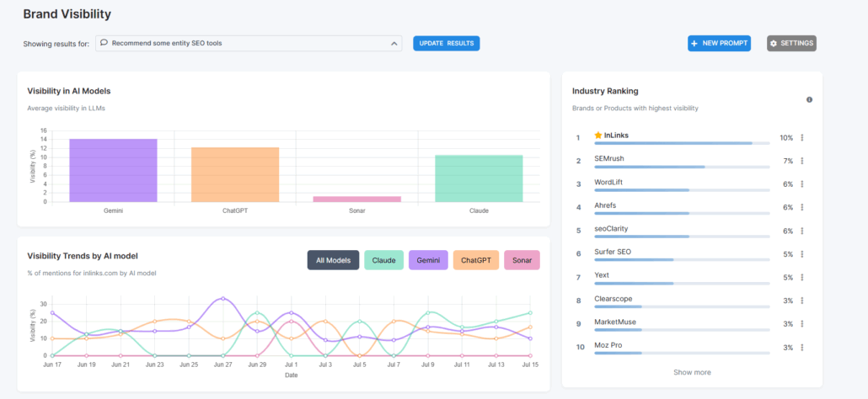Click the SEMrush 7% value
This screenshot has width=868, height=399.
[x=788, y=161]
